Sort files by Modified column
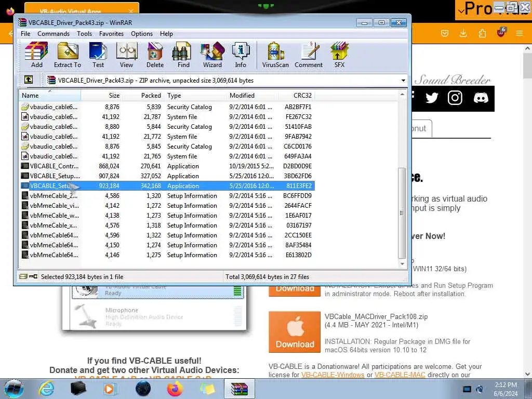The width and height of the screenshot is (532, 399). [x=252, y=96]
